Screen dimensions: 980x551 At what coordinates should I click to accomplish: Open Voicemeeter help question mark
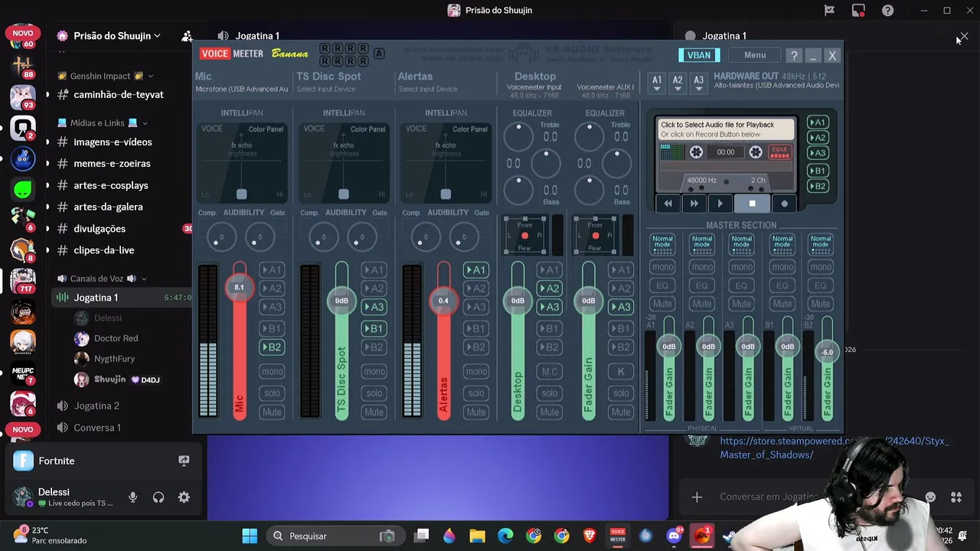794,55
